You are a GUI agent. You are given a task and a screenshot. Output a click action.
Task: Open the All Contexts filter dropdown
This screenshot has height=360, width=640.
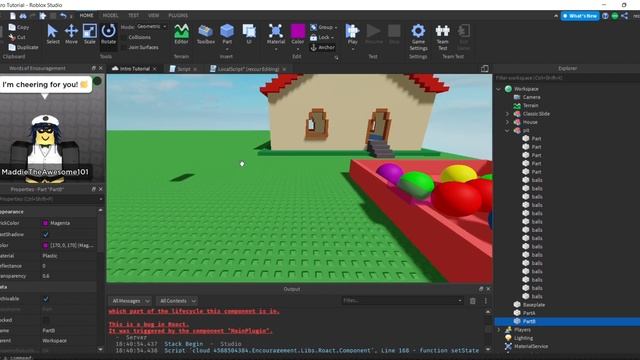click(x=177, y=301)
